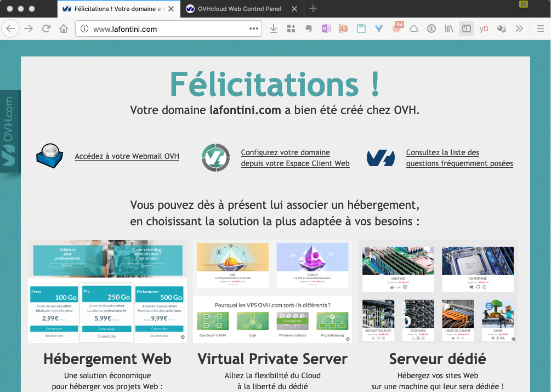Click the site information icon in the address bar

84,29
